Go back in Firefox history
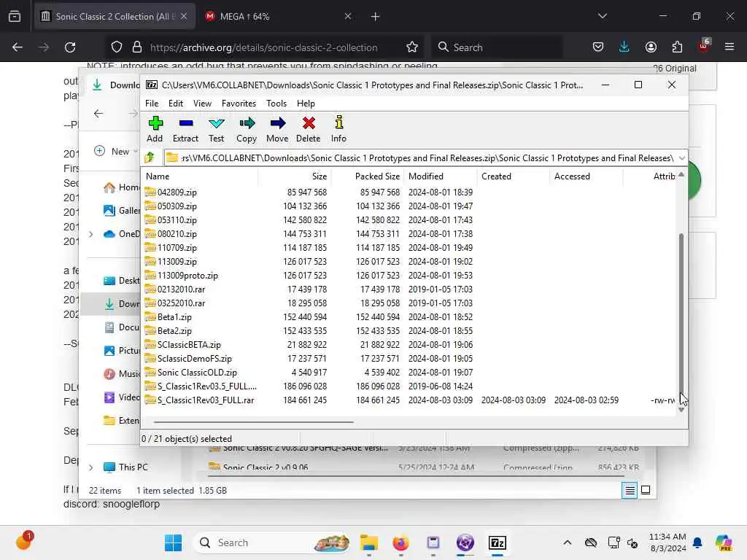The height and width of the screenshot is (560, 747). 18,47
